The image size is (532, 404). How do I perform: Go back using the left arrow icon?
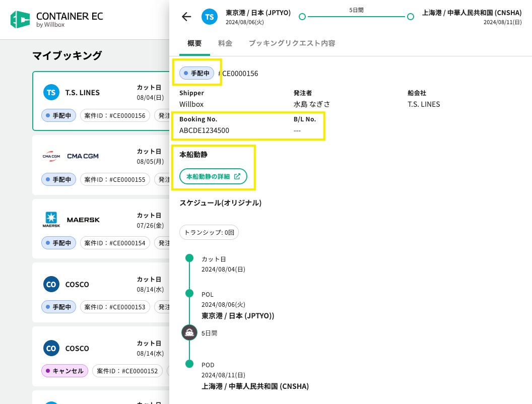(x=186, y=17)
